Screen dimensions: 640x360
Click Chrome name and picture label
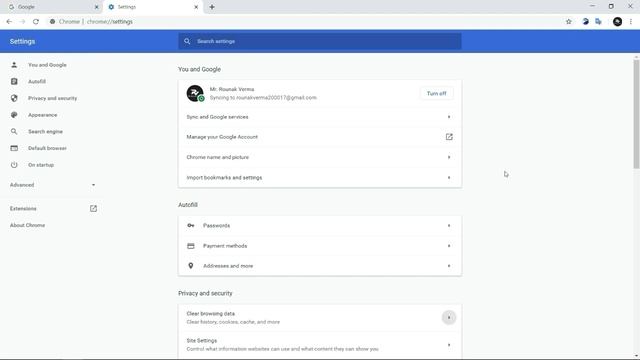(218, 157)
